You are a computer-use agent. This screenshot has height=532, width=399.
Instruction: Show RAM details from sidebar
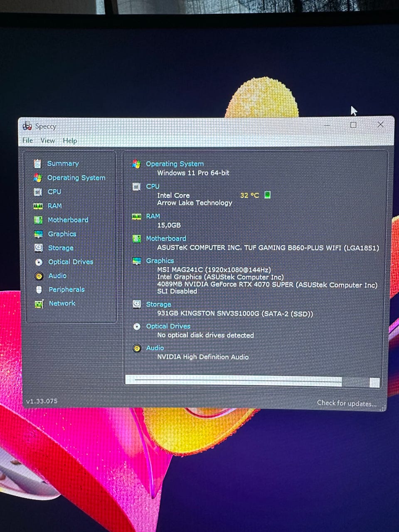pos(54,206)
